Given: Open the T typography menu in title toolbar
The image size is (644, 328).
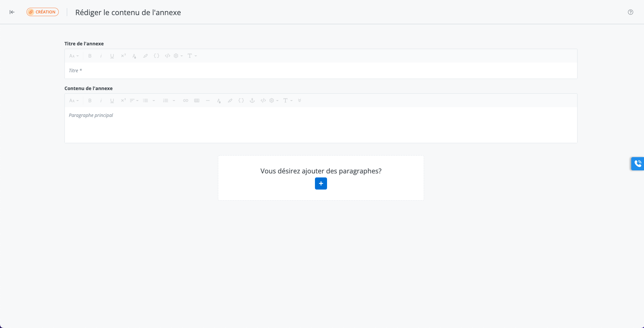Looking at the screenshot, I should click(x=192, y=56).
